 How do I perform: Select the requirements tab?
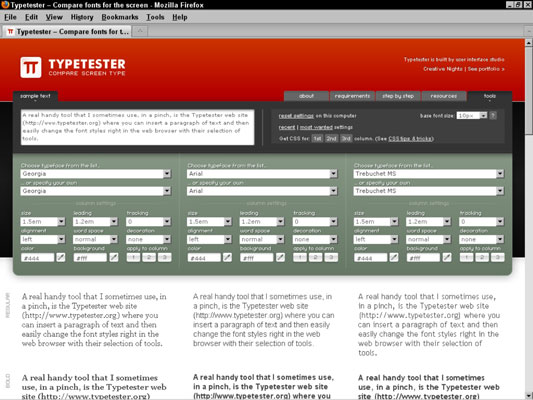click(352, 96)
